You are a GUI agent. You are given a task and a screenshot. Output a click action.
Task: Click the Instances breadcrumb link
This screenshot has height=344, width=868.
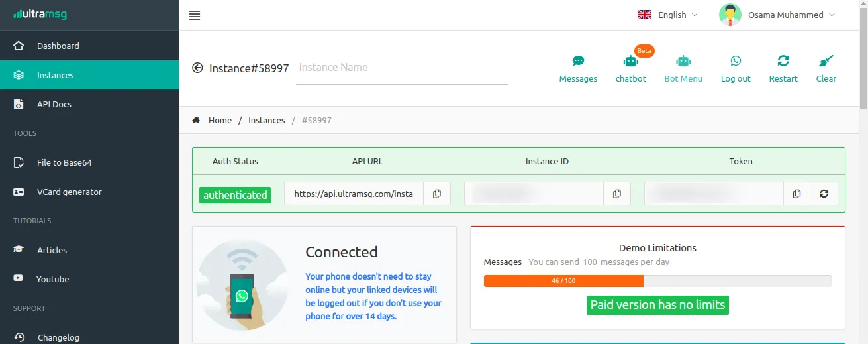click(267, 120)
